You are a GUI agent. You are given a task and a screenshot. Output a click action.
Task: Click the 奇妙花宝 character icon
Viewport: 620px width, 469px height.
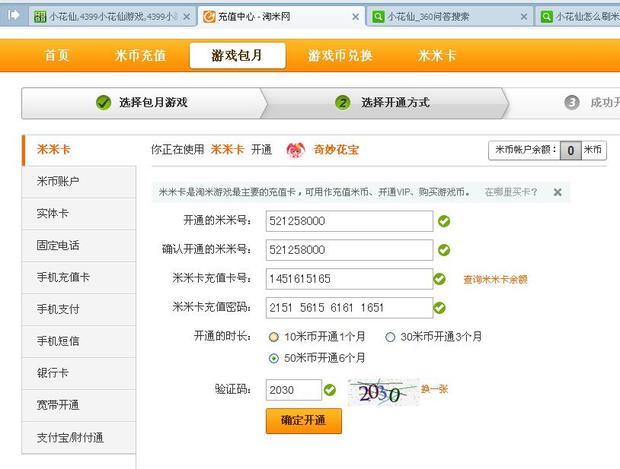(296, 150)
